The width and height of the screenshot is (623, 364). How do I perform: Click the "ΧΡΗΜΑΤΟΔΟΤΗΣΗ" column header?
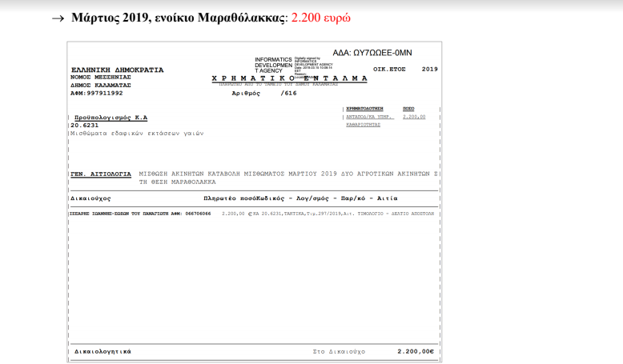point(364,108)
